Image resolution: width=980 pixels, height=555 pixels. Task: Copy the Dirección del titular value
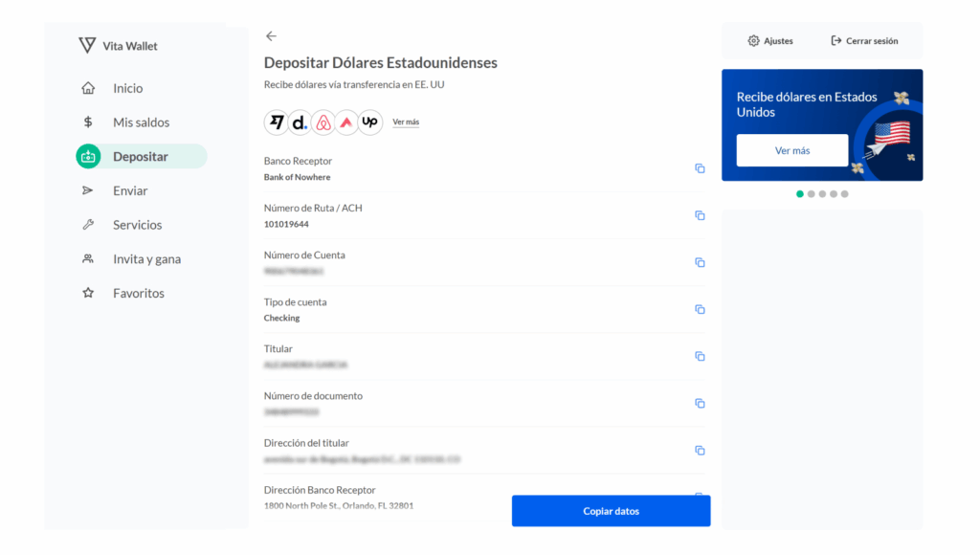click(x=700, y=450)
